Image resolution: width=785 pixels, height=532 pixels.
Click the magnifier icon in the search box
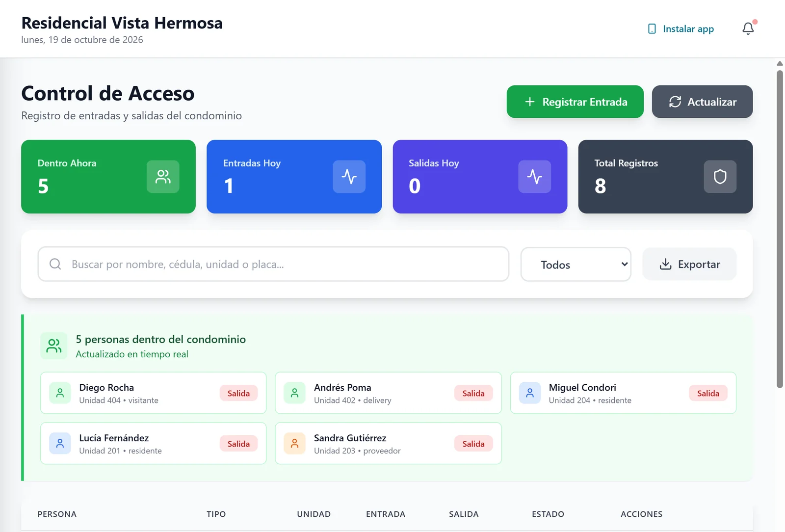click(x=55, y=264)
